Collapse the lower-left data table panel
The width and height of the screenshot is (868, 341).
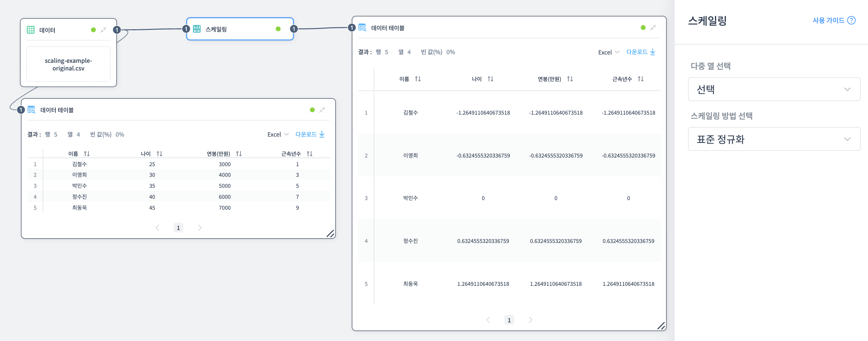point(322,110)
